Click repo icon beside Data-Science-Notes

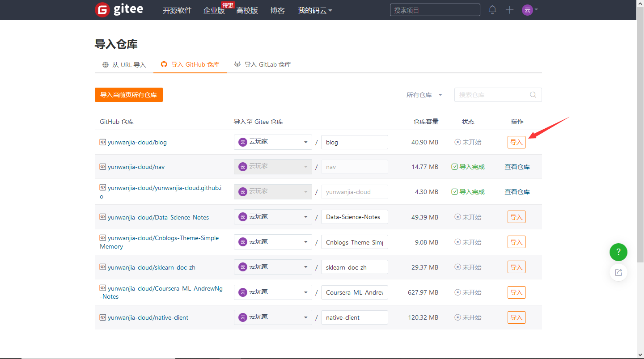(x=103, y=217)
